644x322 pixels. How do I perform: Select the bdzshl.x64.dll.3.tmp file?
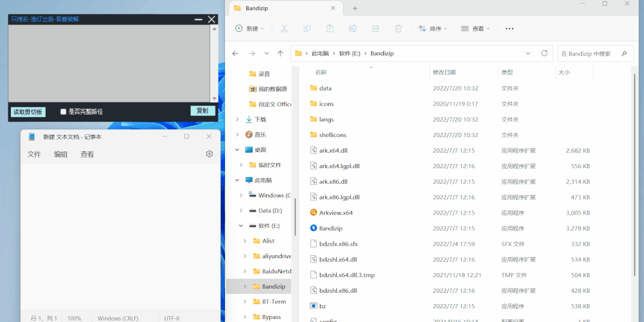(347, 275)
